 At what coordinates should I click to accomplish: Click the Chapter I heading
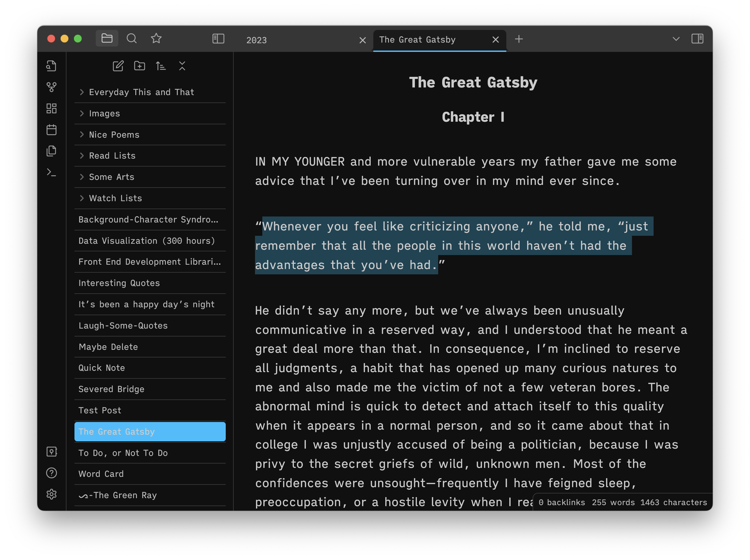473,117
